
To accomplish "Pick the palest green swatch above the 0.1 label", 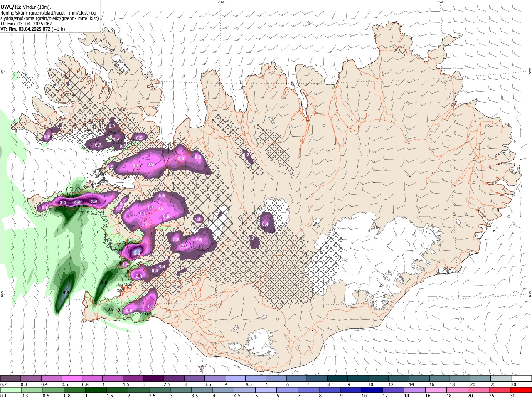I will click(10, 390).
